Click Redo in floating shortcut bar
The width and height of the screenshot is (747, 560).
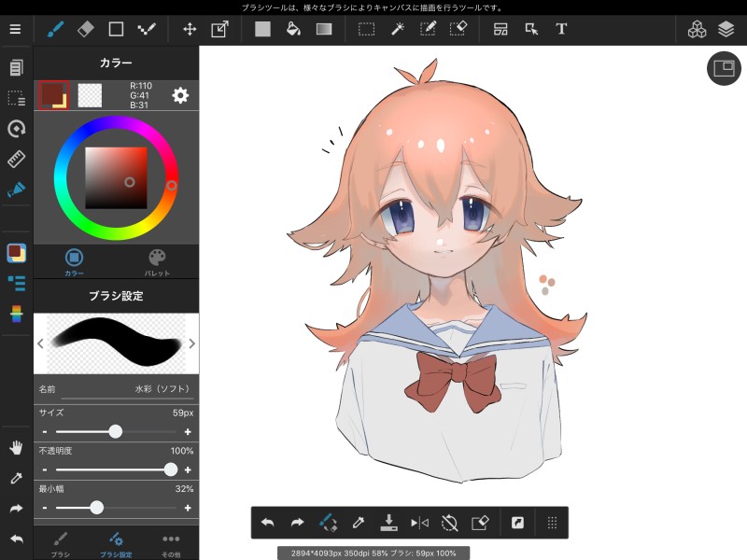coord(297,523)
